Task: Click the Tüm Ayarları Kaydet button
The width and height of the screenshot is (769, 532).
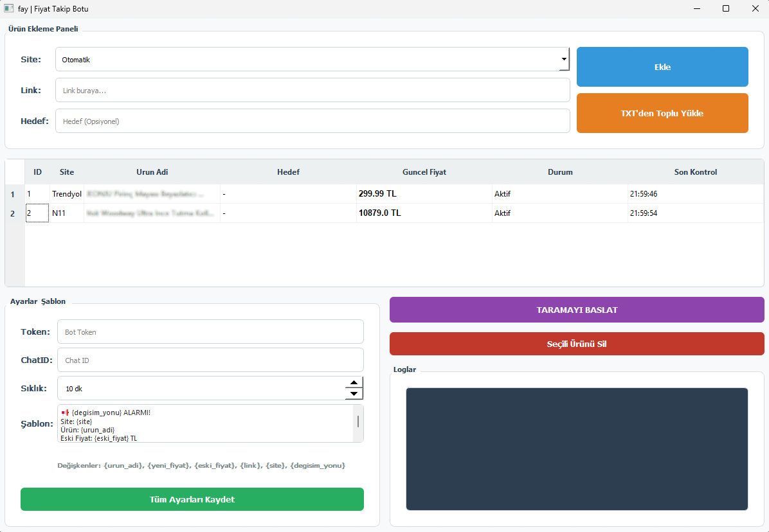Action: pos(192,499)
